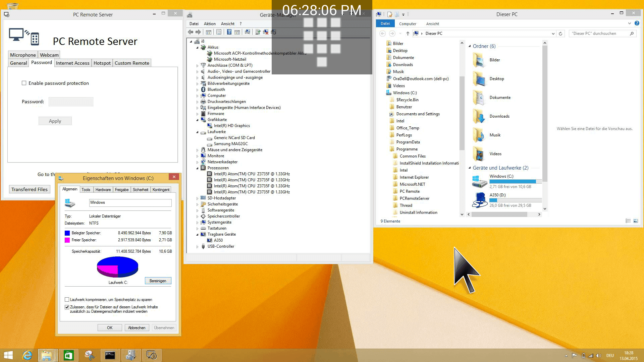Click the 'Dieser PC' durchsuchen search box

602,34
